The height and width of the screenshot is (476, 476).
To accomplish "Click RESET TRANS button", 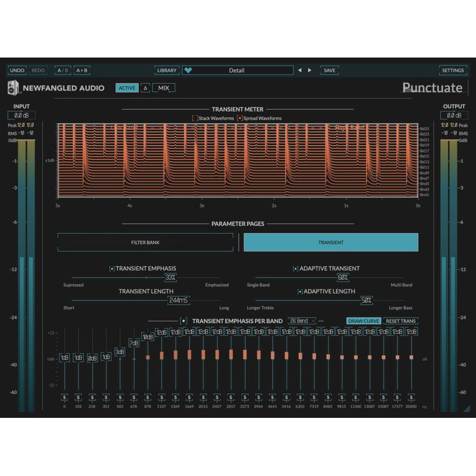I will coord(400,321).
